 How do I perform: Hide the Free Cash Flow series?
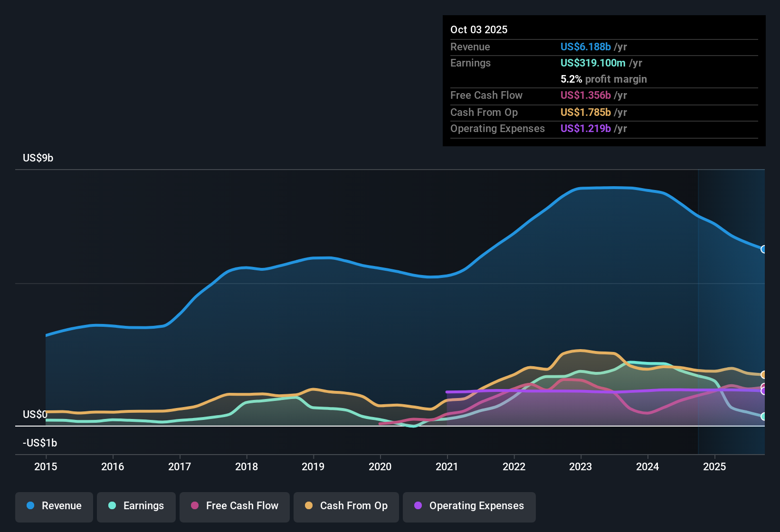tap(234, 506)
